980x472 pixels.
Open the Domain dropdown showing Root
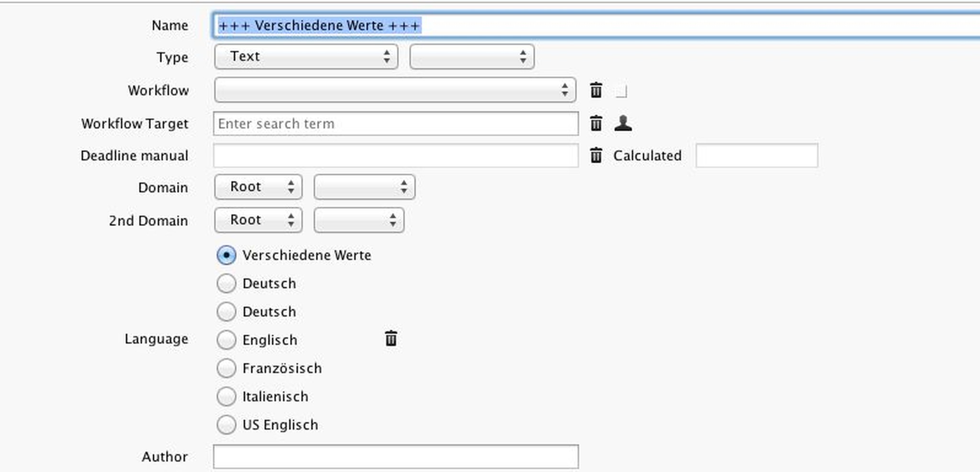pos(258,187)
